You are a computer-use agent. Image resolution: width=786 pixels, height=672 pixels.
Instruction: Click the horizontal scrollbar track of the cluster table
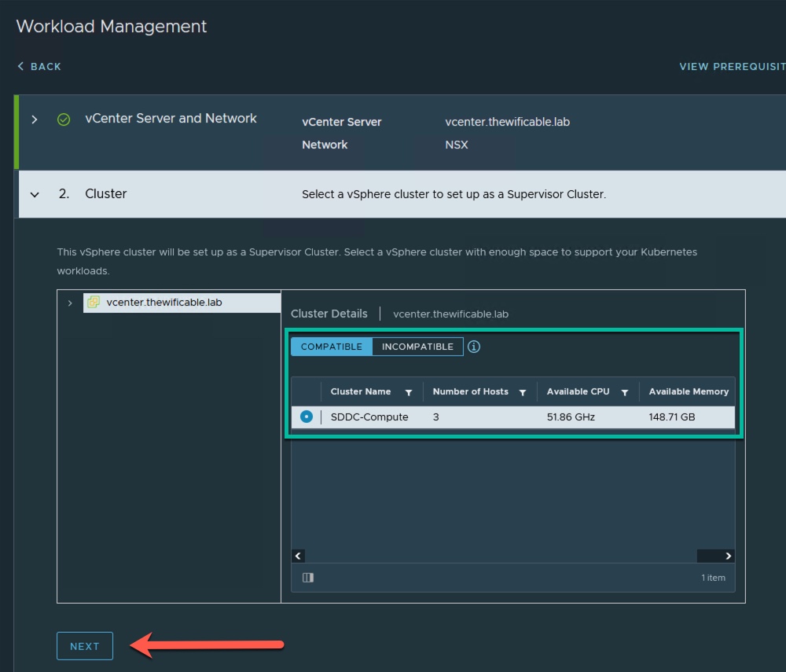click(x=503, y=556)
